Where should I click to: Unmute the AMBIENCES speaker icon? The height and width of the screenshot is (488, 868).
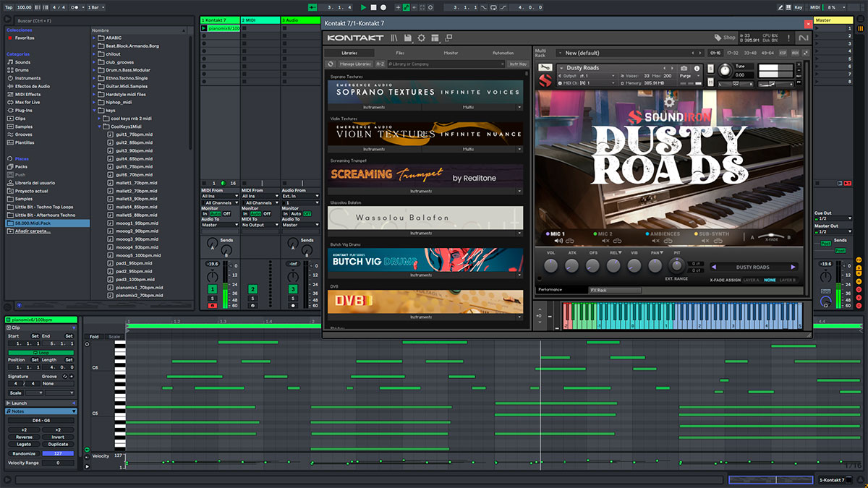tap(655, 241)
